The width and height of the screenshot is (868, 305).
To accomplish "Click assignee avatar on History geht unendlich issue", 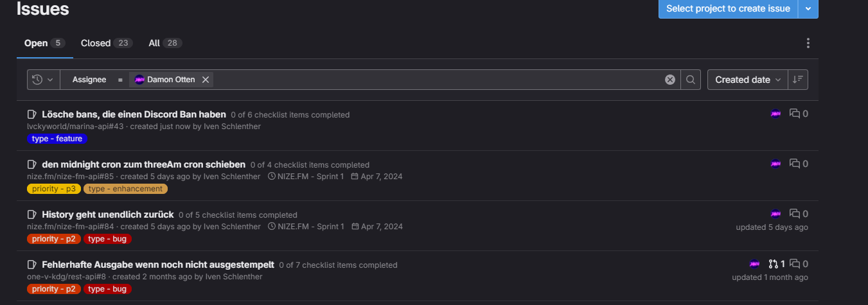I will click(x=775, y=214).
